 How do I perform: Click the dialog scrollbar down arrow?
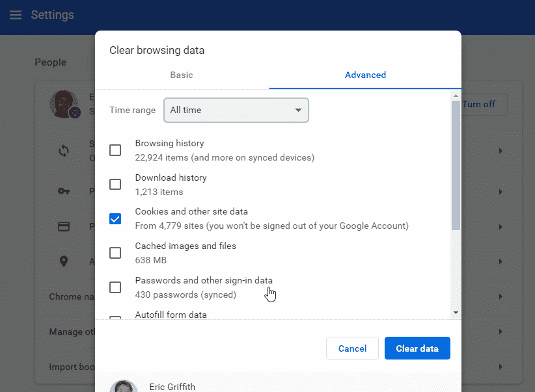tap(456, 311)
